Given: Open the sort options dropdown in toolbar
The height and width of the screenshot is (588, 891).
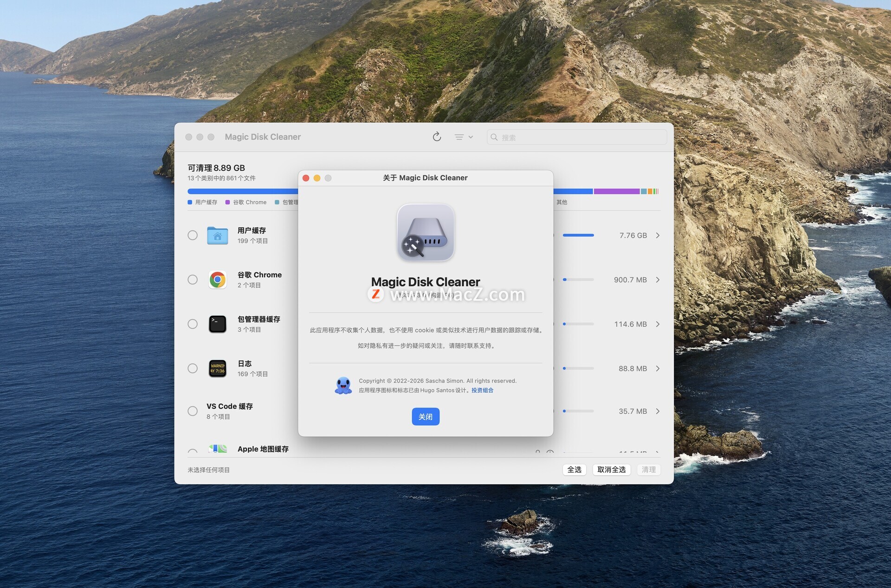Looking at the screenshot, I should 464,137.
